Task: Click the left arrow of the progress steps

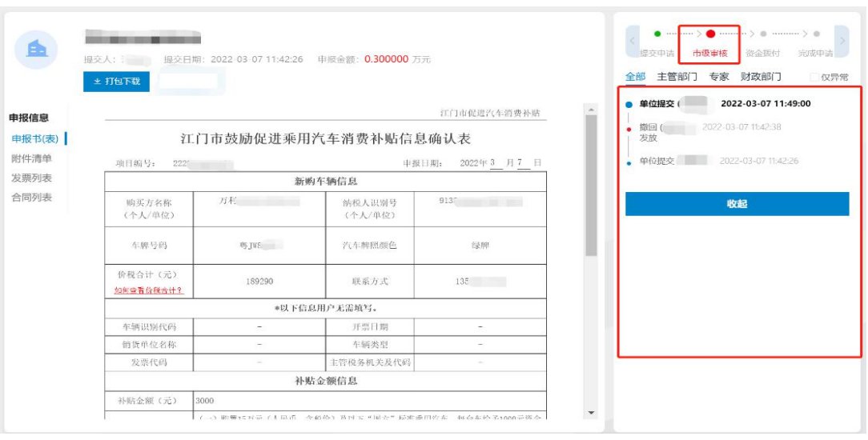Action: [632, 40]
